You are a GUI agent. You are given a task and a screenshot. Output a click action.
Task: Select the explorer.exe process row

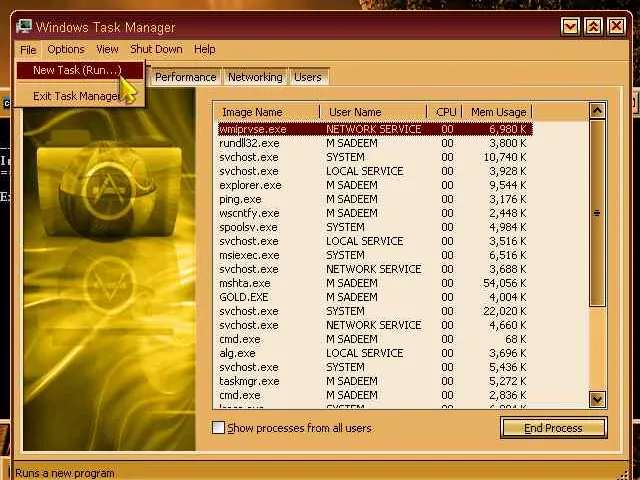pos(375,185)
